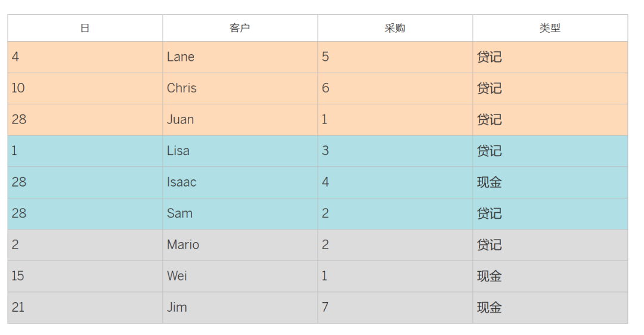Select purchase value 6 in Chris's row
The width and height of the screenshot is (644, 335).
click(x=326, y=88)
